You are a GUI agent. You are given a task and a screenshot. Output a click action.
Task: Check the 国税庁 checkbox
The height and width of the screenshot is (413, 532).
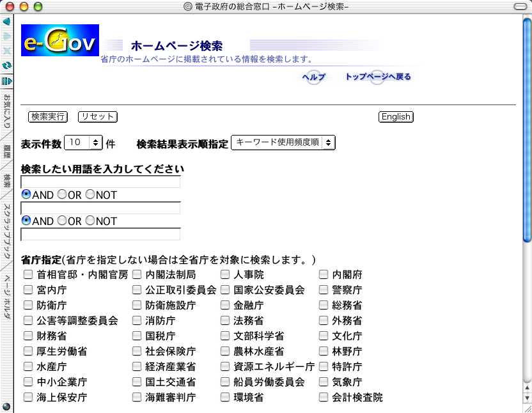tap(137, 336)
